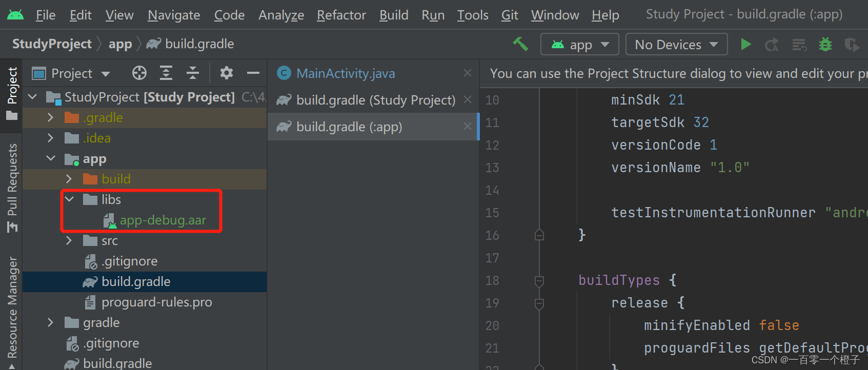
Task: Toggle the Pull Requests side panel
Action: coord(12,187)
